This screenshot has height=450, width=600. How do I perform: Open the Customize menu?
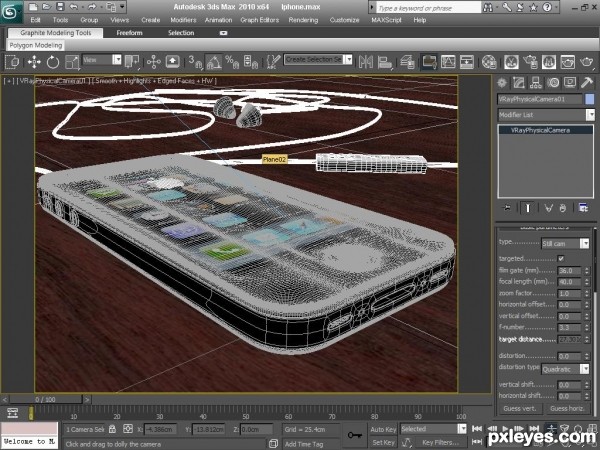344,20
